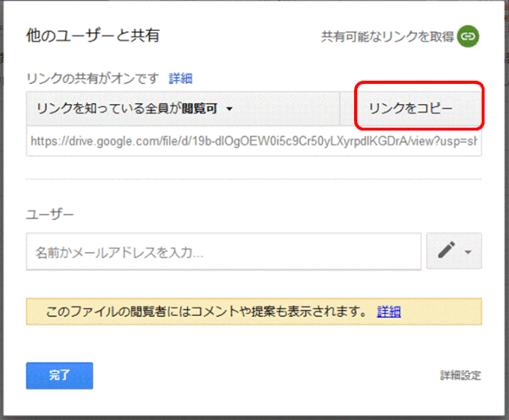This screenshot has height=420, width=509.
Task: Click the green get shareable link icon
Action: pos(468,37)
